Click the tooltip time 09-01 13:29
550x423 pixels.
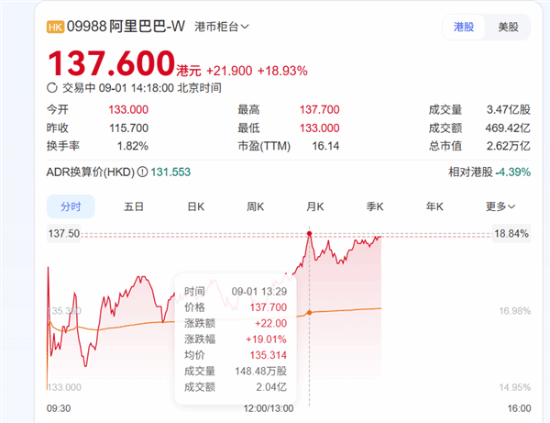[x=259, y=291]
